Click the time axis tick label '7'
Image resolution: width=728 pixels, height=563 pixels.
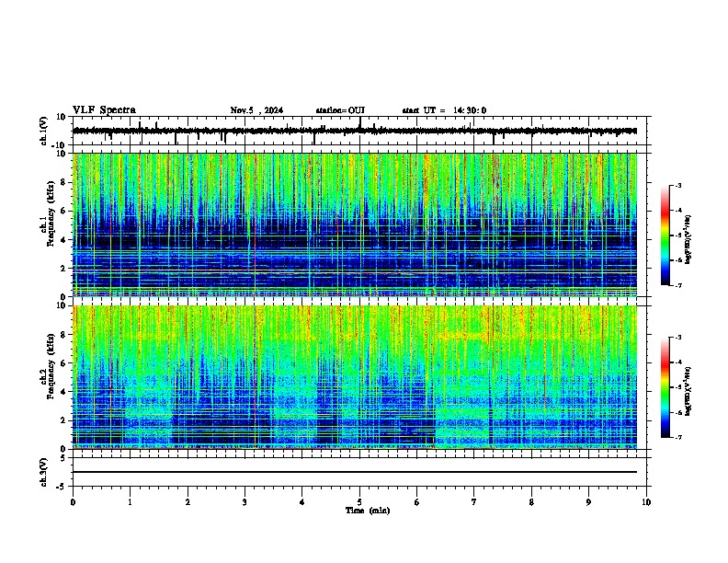(474, 502)
